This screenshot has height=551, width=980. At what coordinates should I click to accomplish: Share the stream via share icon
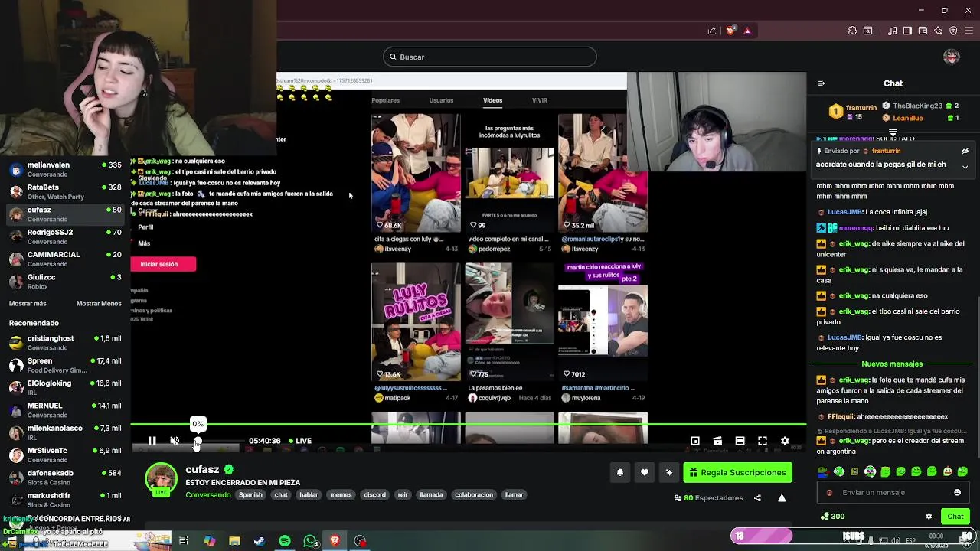[x=757, y=498]
